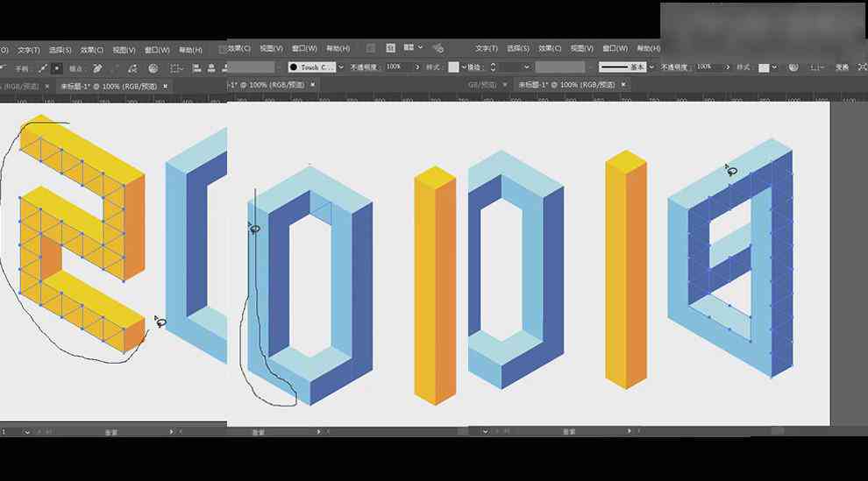Close GB/预览 tab in right window
The height and width of the screenshot is (481, 868).
504,85
